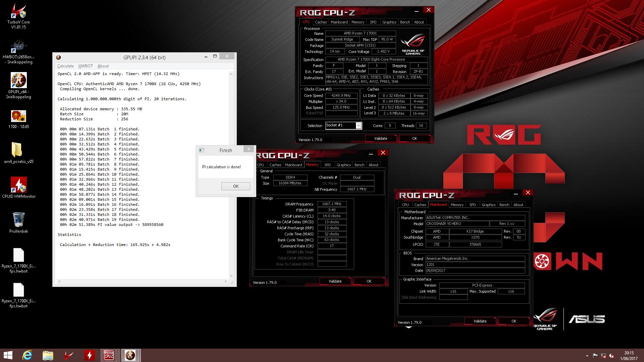
Task: Click CAS# Latency 14.0 clocks value
Action: (x=332, y=216)
